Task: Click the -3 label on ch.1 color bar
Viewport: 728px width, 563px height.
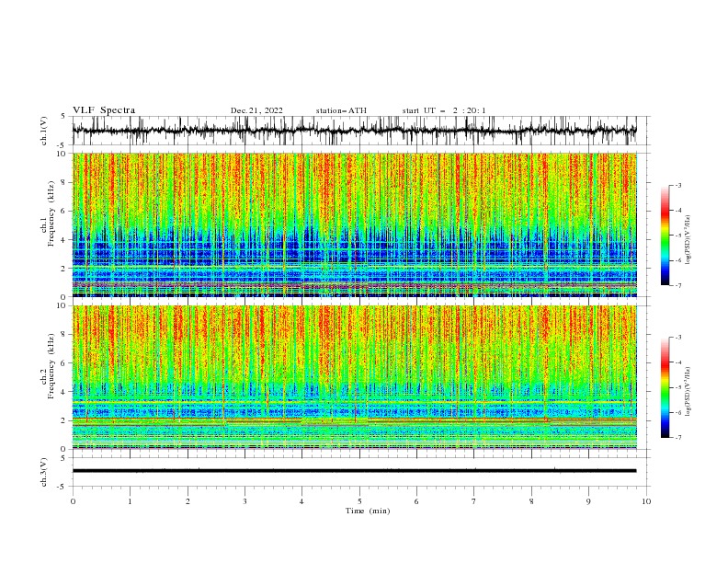Action: pyautogui.click(x=678, y=185)
